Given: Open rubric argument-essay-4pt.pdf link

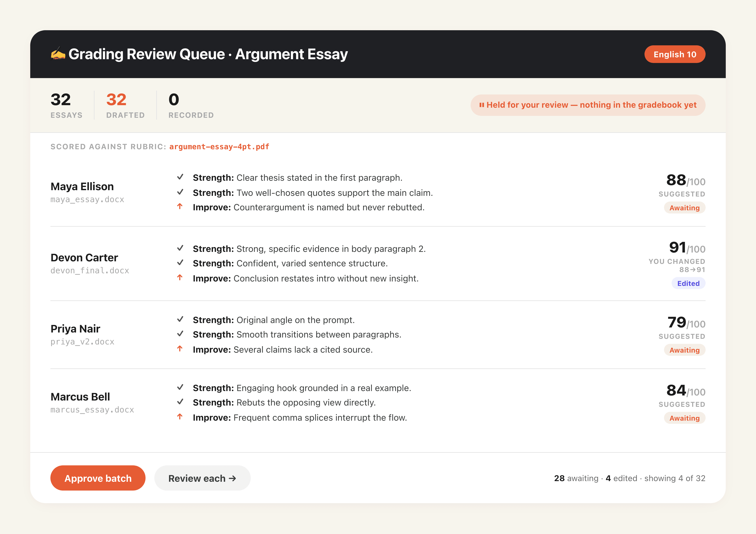Looking at the screenshot, I should pyautogui.click(x=219, y=147).
